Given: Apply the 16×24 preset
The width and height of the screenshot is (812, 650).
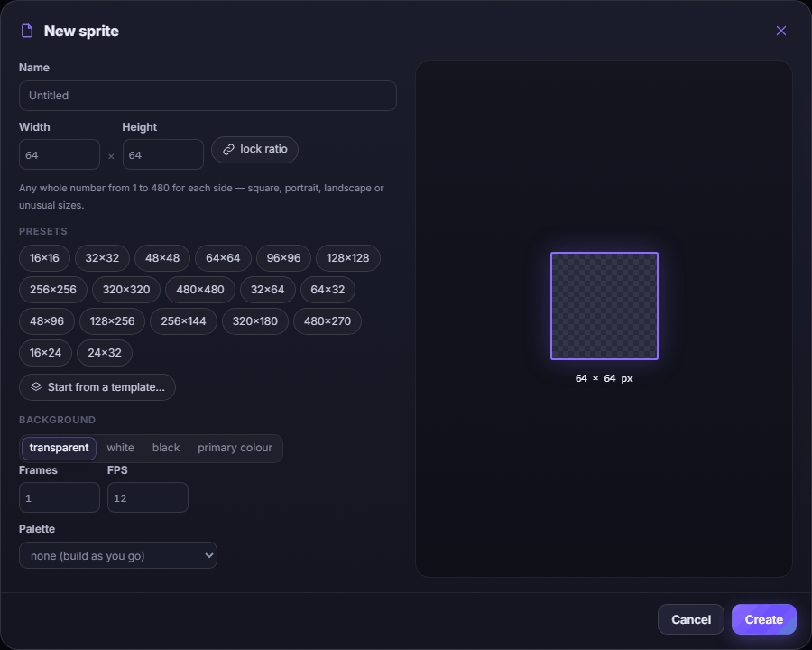Looking at the screenshot, I should (46, 353).
